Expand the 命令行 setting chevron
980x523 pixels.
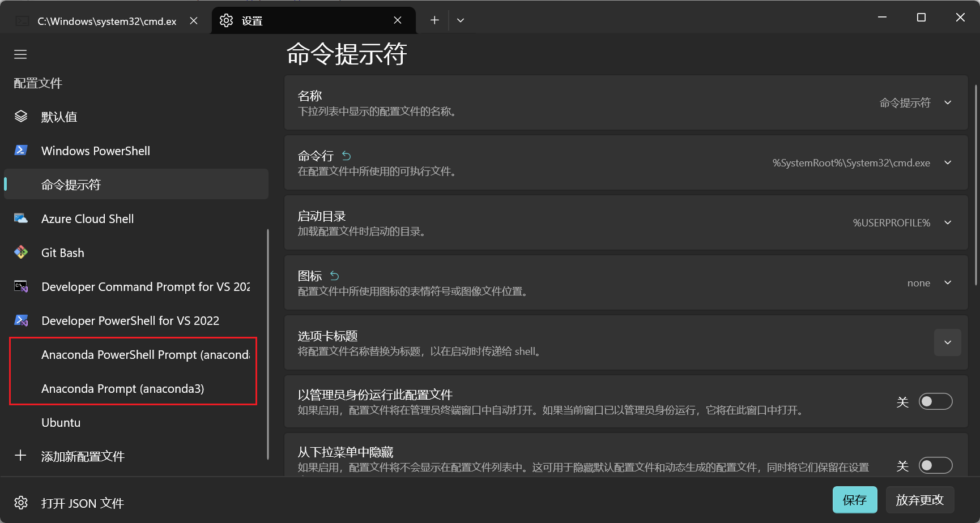(x=948, y=162)
